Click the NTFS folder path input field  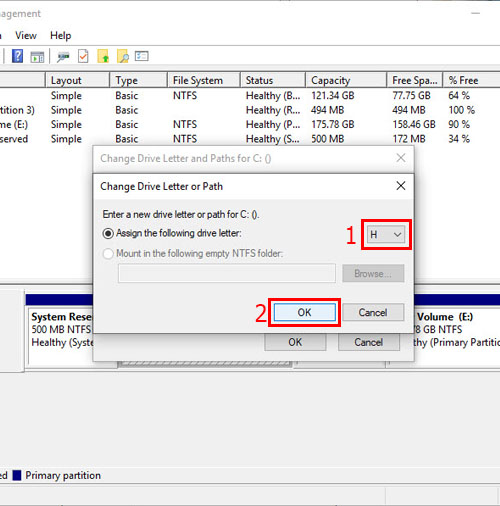(227, 273)
